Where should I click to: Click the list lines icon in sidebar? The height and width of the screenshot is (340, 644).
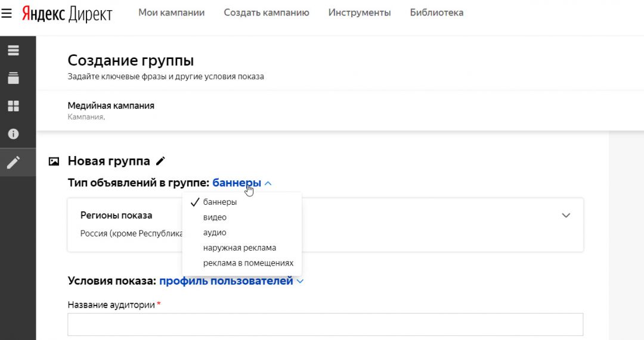coord(13,50)
